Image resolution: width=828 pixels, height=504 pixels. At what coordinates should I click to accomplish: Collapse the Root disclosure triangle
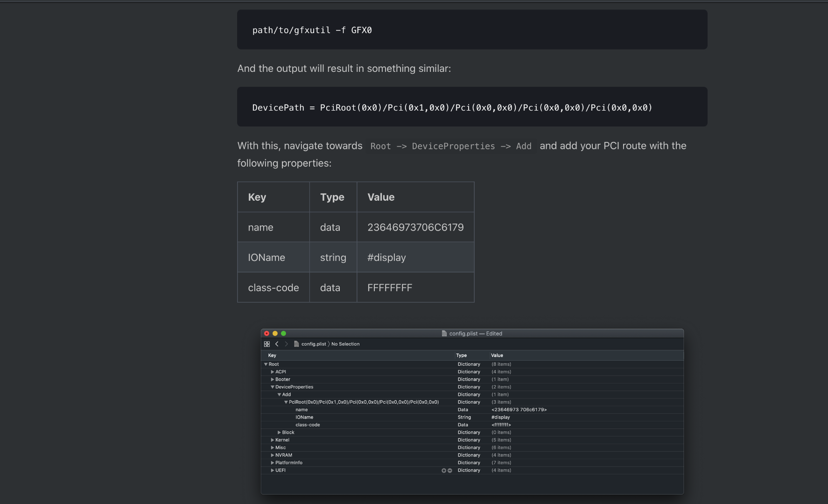tap(266, 364)
